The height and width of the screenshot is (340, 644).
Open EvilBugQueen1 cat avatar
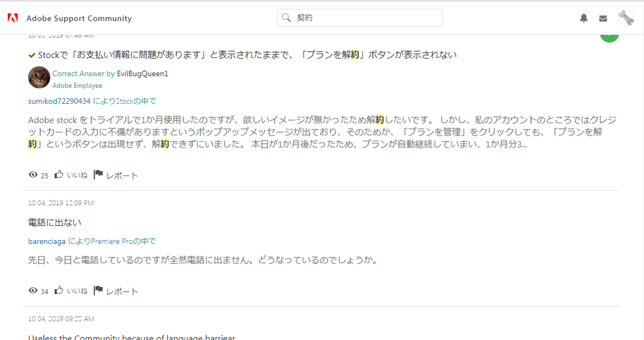click(39, 77)
